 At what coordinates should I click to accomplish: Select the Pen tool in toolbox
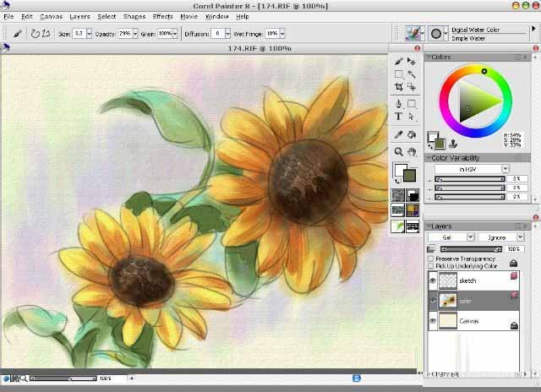(399, 104)
